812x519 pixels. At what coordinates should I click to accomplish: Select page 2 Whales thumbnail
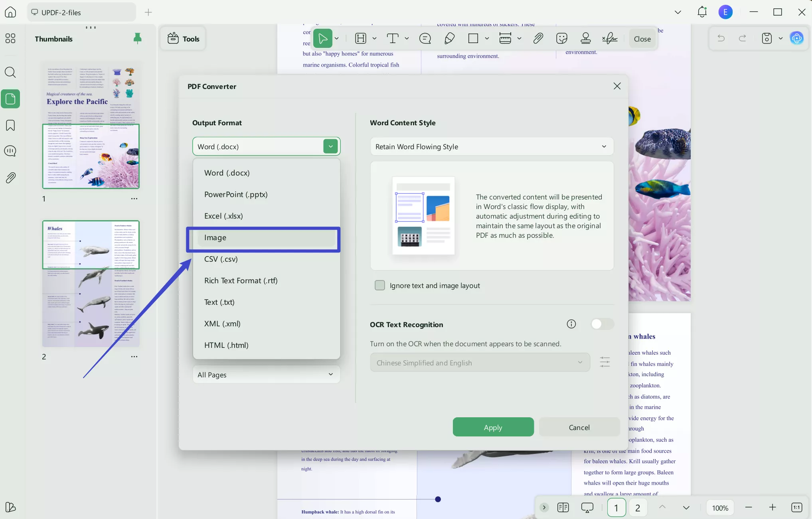(x=91, y=283)
